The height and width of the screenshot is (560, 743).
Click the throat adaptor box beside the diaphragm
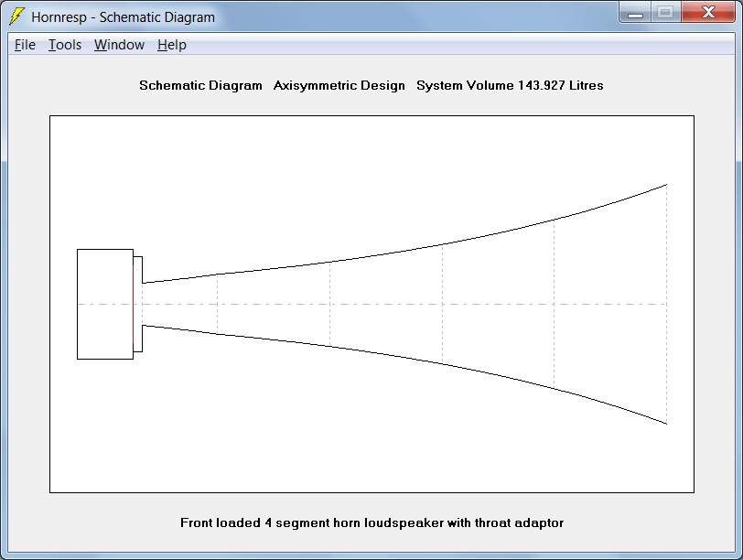pyautogui.click(x=138, y=304)
